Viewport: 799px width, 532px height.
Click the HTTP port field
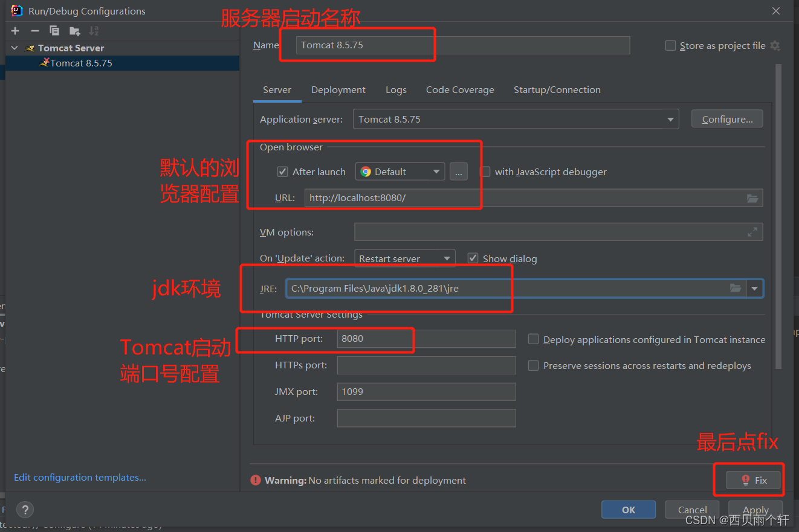(x=426, y=339)
